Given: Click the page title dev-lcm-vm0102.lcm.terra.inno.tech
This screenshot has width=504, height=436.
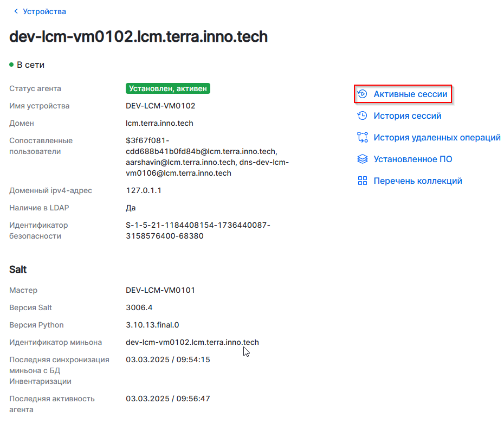Looking at the screenshot, I should pos(139,37).
